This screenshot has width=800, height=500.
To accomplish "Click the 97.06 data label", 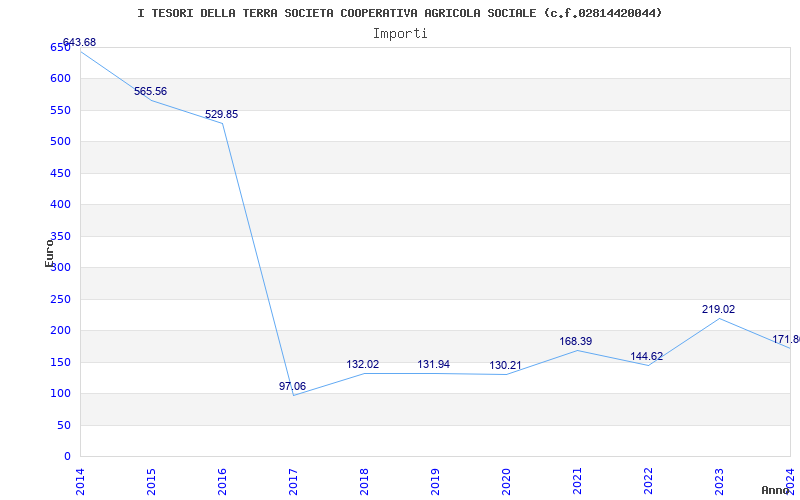I will 292,386.
